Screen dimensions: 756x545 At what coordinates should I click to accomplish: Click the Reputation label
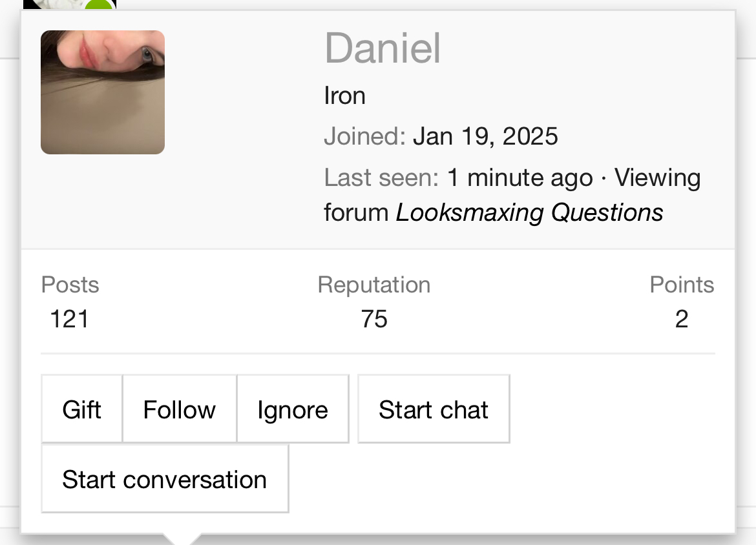pos(373,284)
